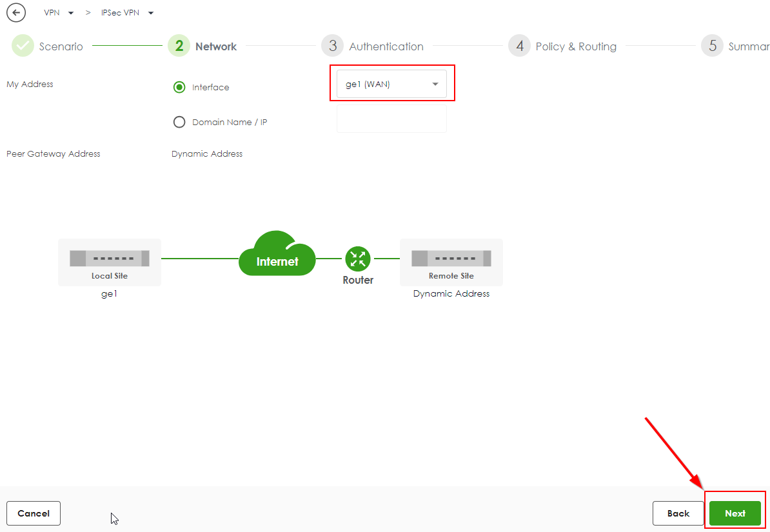
Task: Click the Back button
Action: pos(678,513)
